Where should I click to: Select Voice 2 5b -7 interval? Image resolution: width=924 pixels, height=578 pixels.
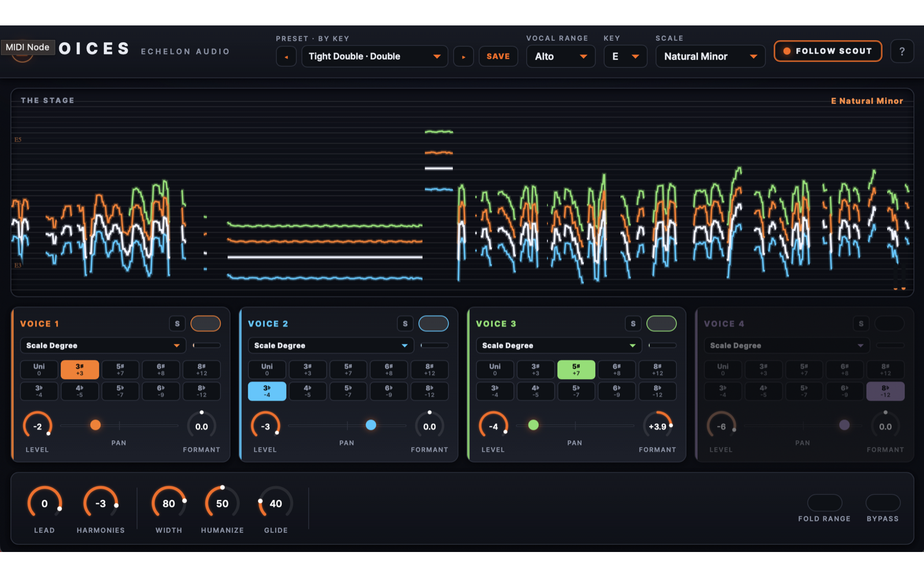(348, 391)
